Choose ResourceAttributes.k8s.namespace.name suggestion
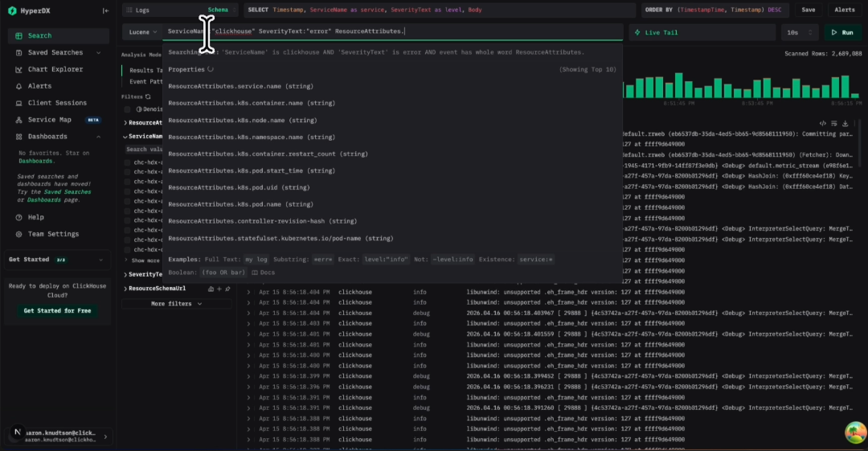Screen dimensions: 868x451 click(x=392, y=137)
